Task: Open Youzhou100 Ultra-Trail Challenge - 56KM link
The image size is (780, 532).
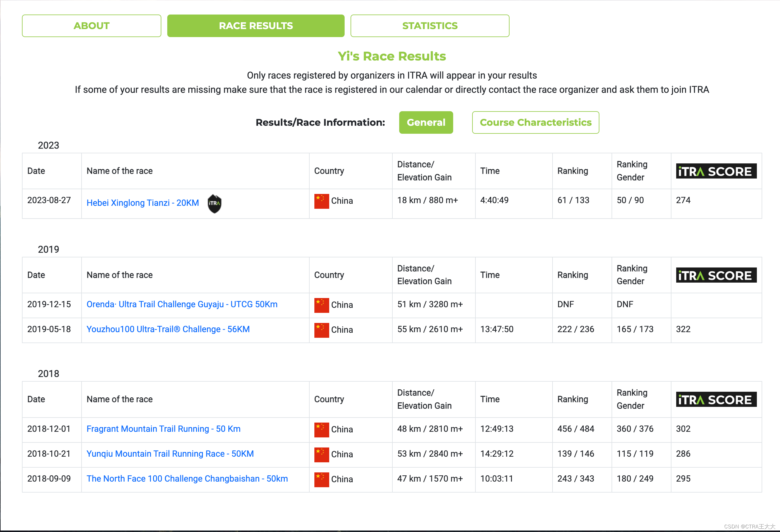Action: coord(168,329)
